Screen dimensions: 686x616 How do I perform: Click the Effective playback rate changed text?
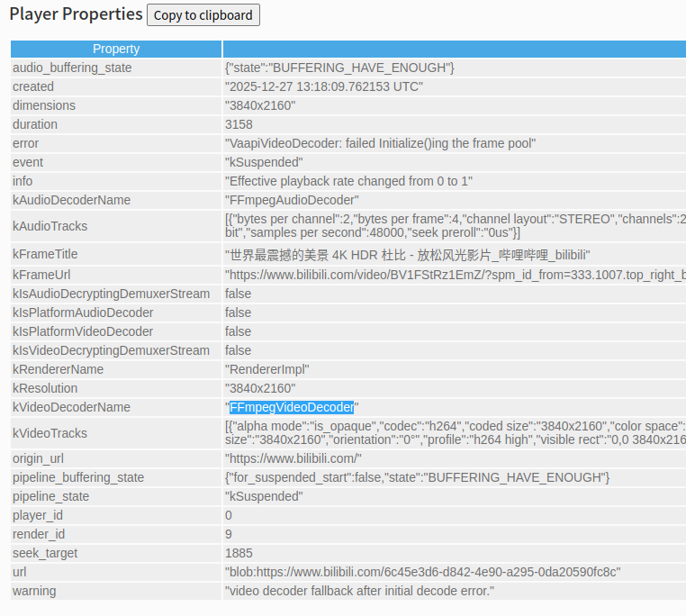click(x=348, y=181)
